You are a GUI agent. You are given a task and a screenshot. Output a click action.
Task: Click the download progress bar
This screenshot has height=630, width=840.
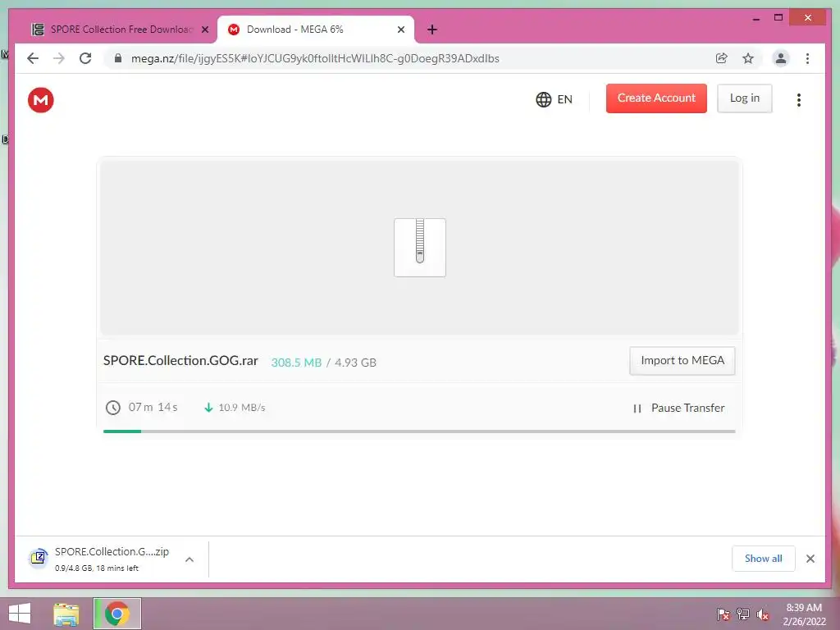pos(419,431)
